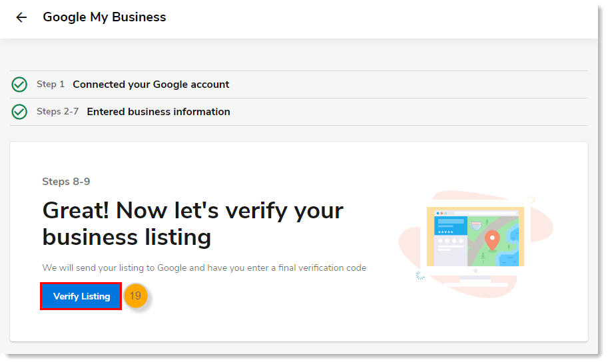Image resolution: width=608 pixels, height=364 pixels.
Task: Click the Verify Listing button
Action: click(x=81, y=296)
